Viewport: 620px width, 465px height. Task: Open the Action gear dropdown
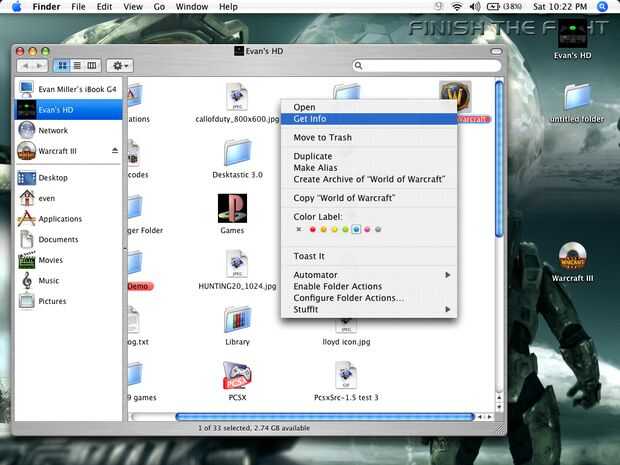[120, 66]
